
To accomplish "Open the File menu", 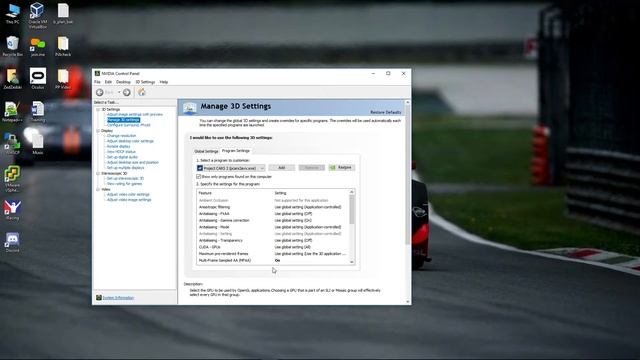I will 97,82.
